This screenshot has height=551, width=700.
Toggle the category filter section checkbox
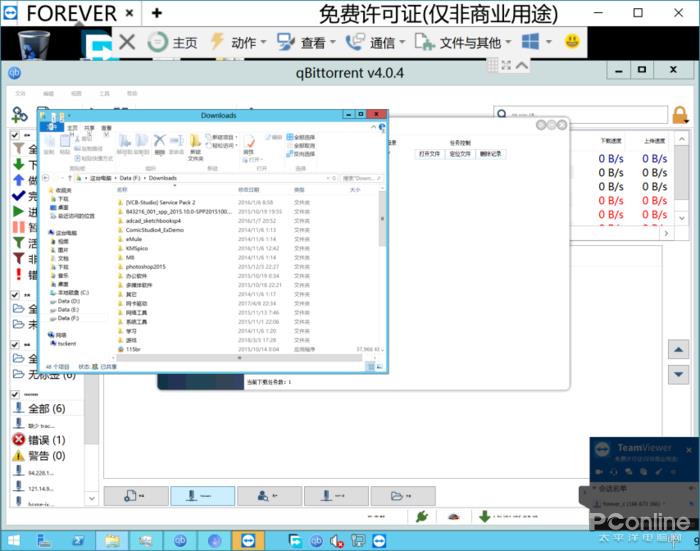pos(15,295)
